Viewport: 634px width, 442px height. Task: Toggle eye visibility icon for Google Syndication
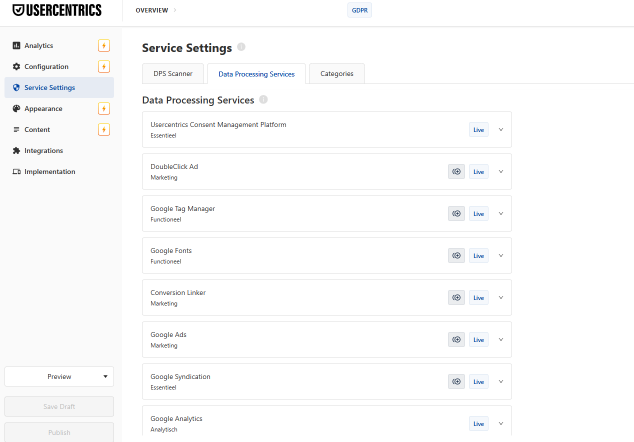coord(456,382)
